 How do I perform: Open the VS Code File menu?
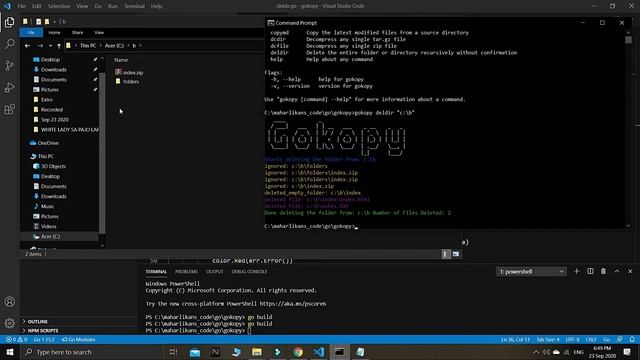[x=21, y=6]
